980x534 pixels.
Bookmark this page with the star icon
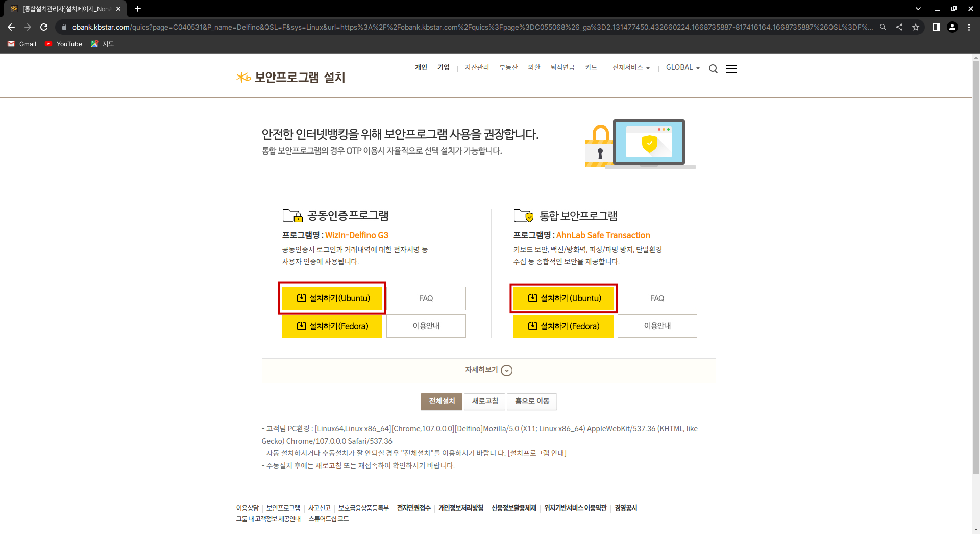(x=916, y=27)
